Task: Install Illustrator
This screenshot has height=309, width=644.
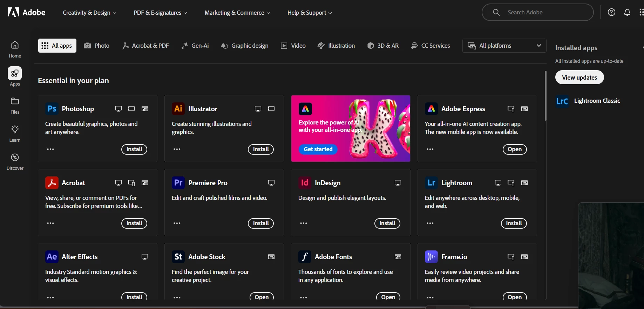Action: point(261,149)
